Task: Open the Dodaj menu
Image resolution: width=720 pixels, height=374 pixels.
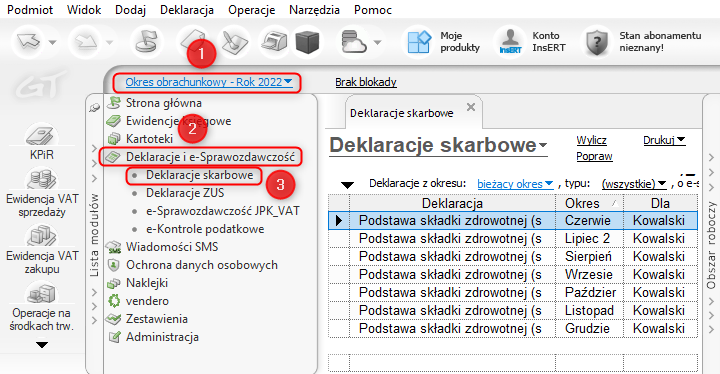Action: [130, 10]
